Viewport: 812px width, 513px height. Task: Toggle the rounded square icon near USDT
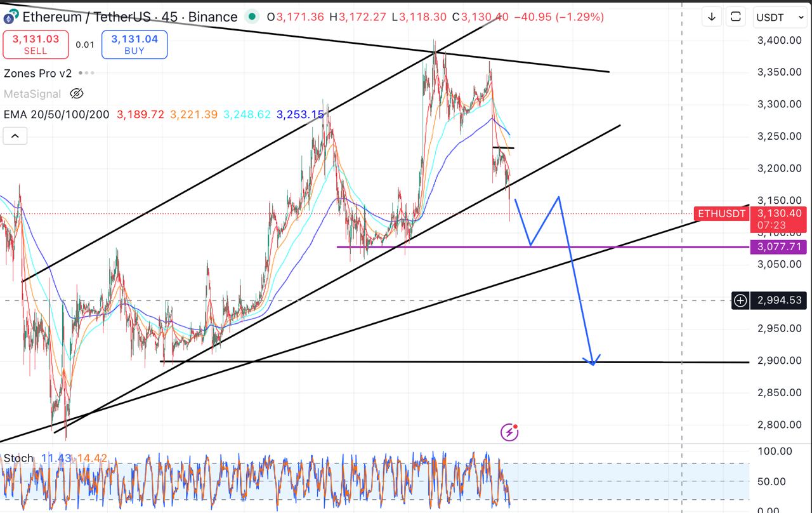(x=736, y=17)
